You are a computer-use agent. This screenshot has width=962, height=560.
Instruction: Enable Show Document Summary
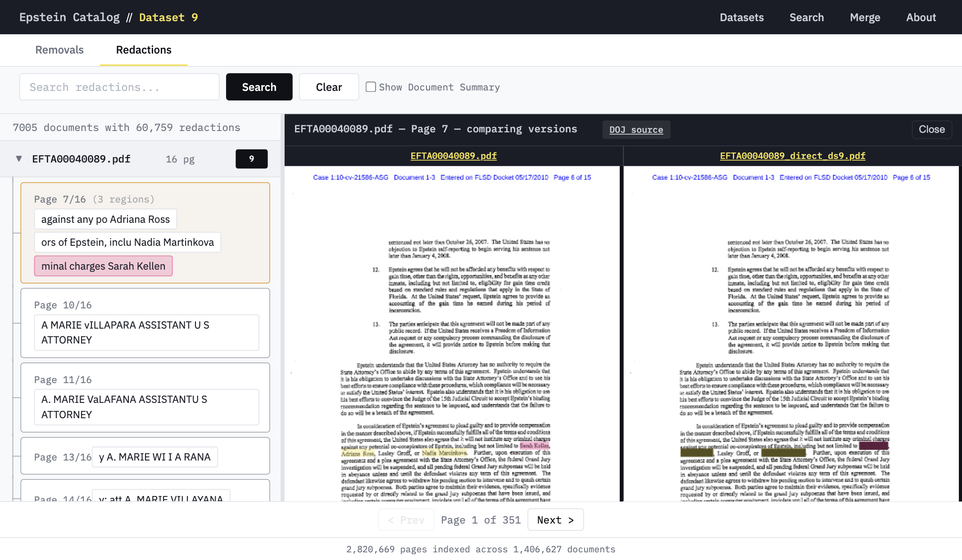(370, 86)
